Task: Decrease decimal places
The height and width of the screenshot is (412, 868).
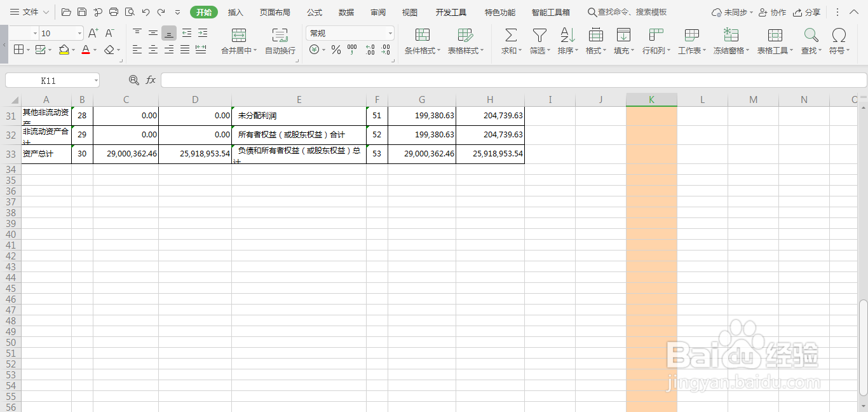Action: click(x=385, y=50)
